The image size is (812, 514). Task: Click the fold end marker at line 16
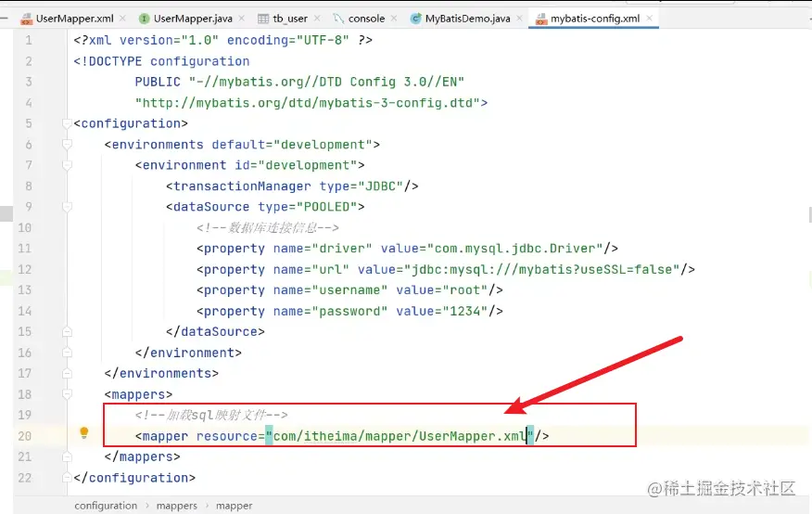pyautogui.click(x=67, y=353)
